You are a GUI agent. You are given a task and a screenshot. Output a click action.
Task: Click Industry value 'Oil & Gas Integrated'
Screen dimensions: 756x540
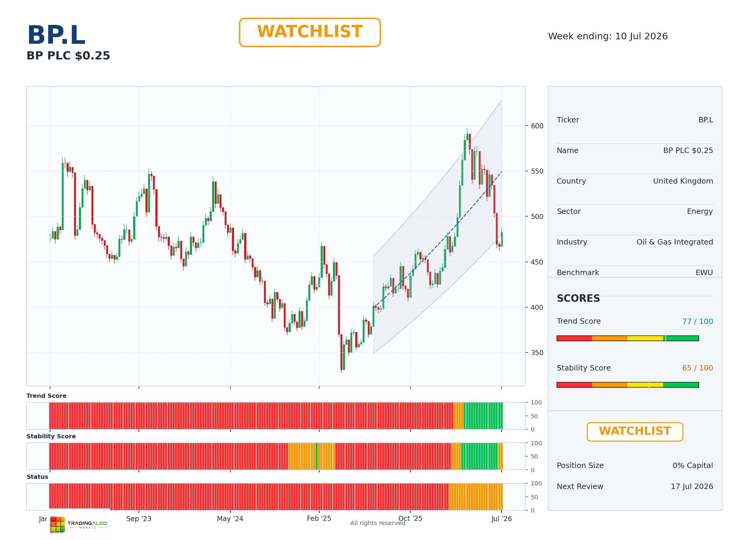(x=674, y=242)
